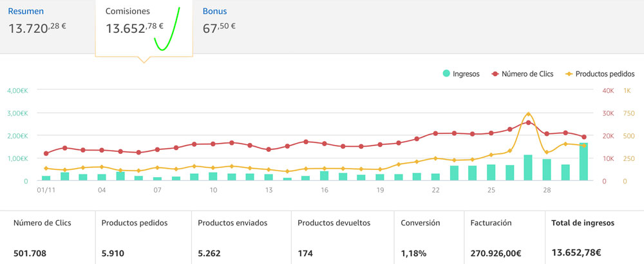Viewport: 644px width, 264px height.
Task: Click the first income bar at 01/11
Action: pos(46,178)
